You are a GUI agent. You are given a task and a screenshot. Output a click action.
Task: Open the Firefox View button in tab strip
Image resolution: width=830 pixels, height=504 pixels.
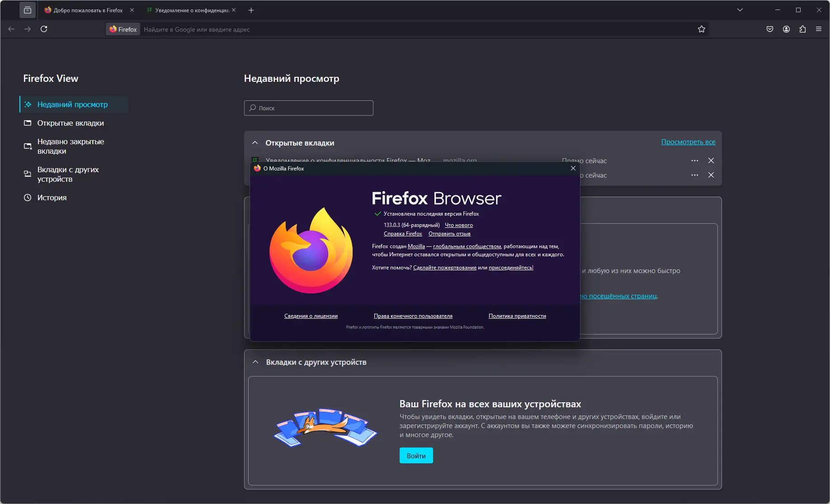28,10
